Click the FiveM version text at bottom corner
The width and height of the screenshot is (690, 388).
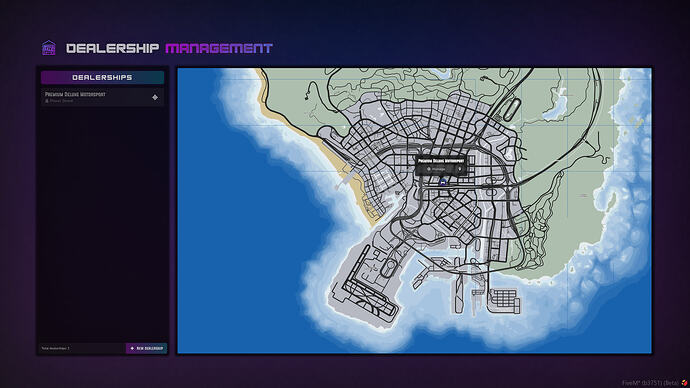tap(650, 383)
